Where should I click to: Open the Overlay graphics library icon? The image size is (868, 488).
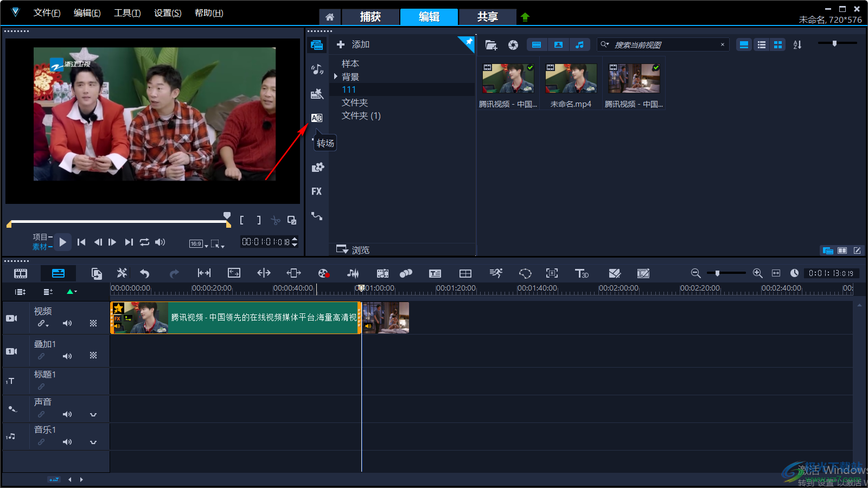click(317, 168)
